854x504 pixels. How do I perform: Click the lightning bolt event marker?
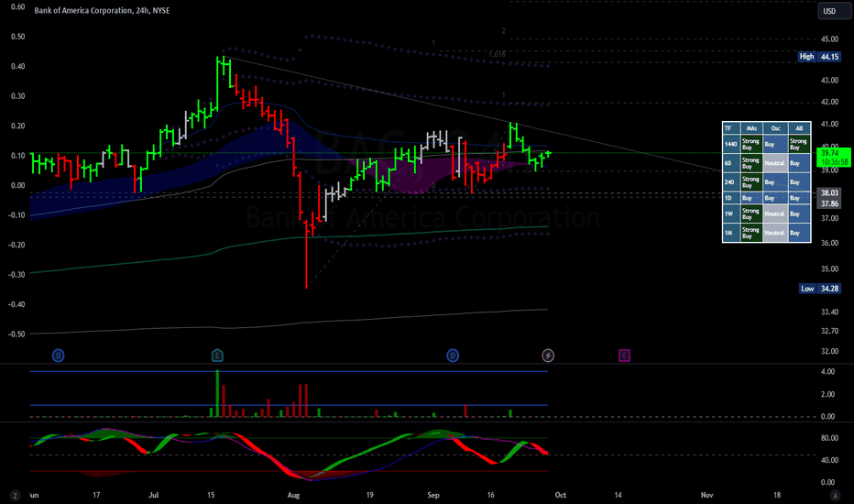point(548,356)
